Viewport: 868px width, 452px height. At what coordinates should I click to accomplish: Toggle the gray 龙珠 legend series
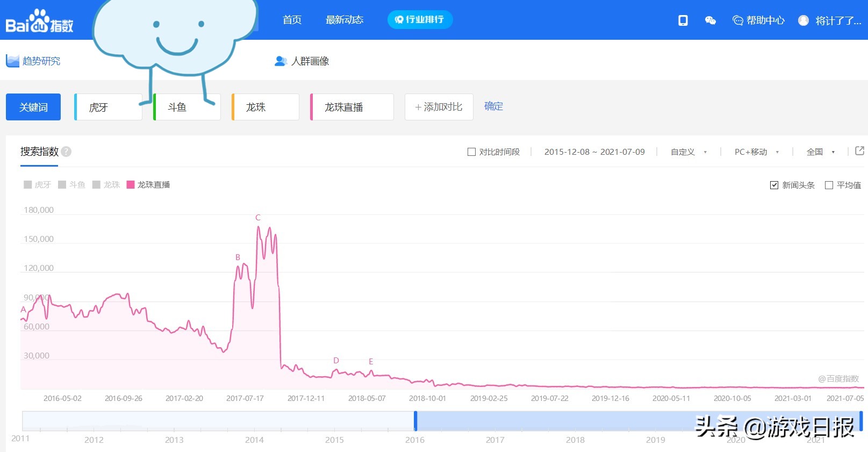[x=106, y=185]
